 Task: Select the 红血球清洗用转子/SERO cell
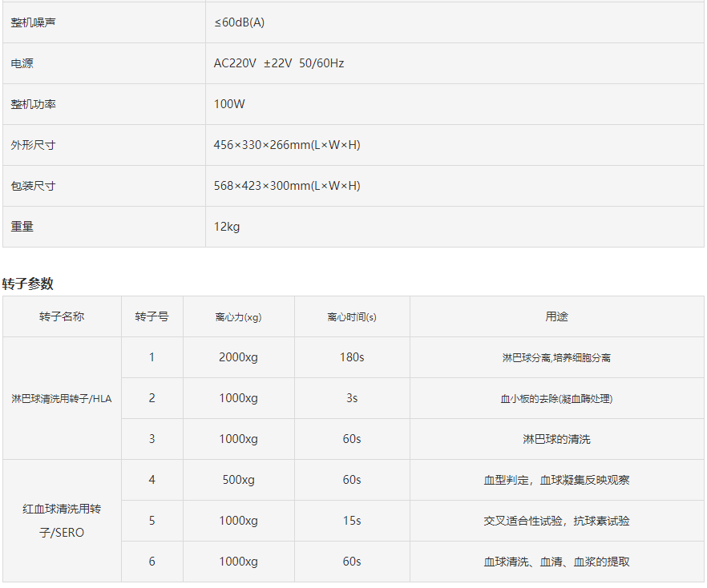pyautogui.click(x=62, y=521)
